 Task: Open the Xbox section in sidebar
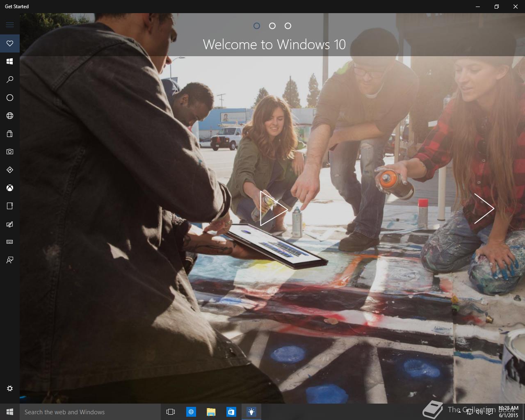(10, 188)
